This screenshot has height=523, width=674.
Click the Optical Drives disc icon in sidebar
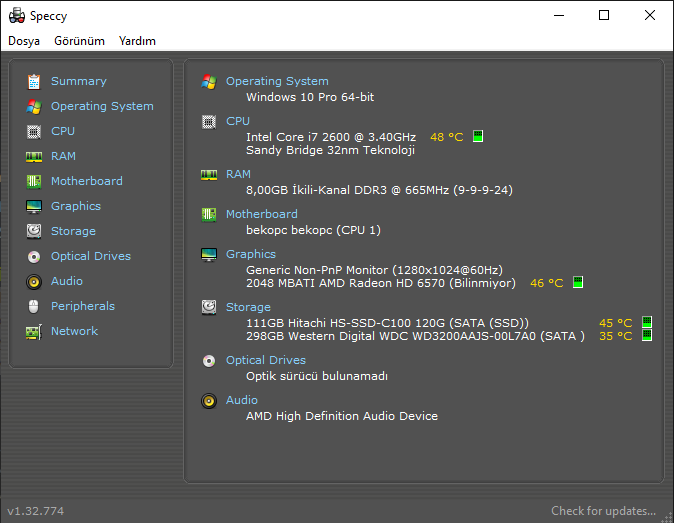coord(34,256)
